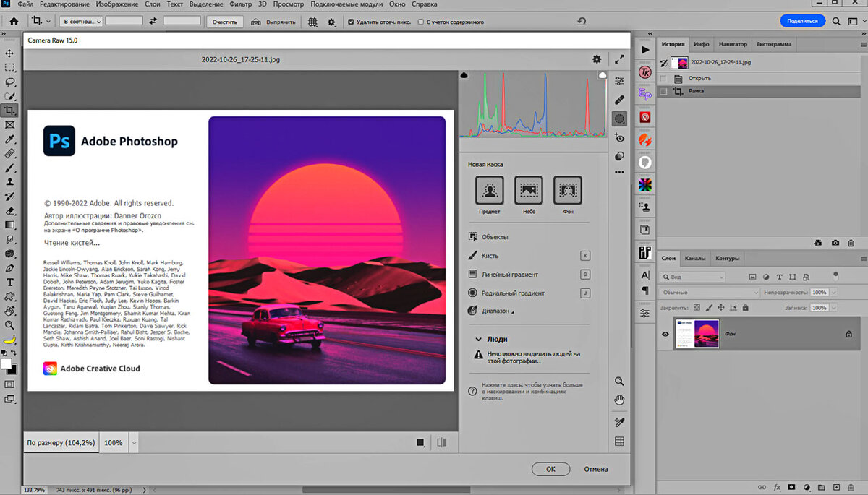Image resolution: width=868 pixels, height=495 pixels.
Task: Enable 'С учетом содержимого' checkbox
Action: point(421,22)
